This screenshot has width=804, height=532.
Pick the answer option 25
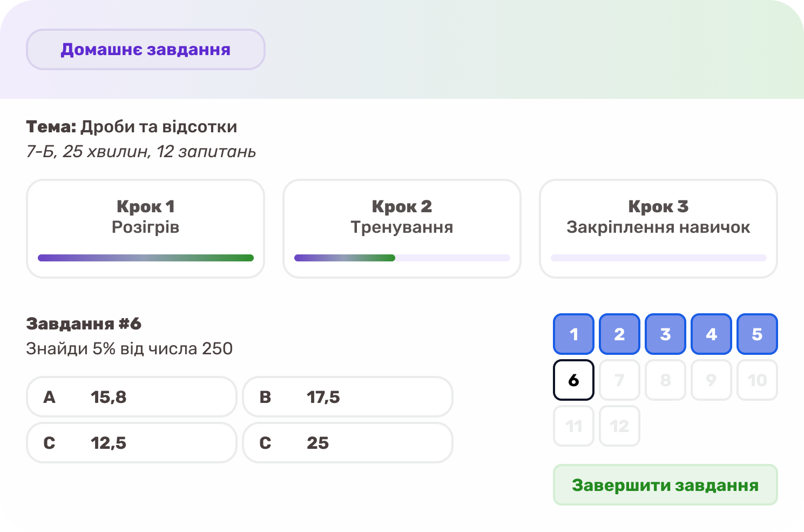(347, 443)
